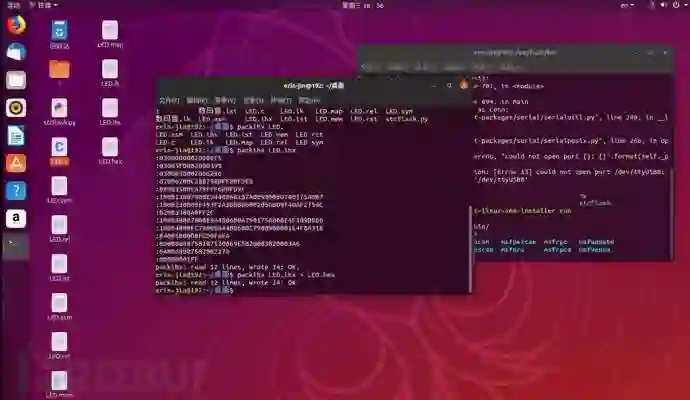Open the 编辑(E) menu in the front terminal

tap(197, 100)
